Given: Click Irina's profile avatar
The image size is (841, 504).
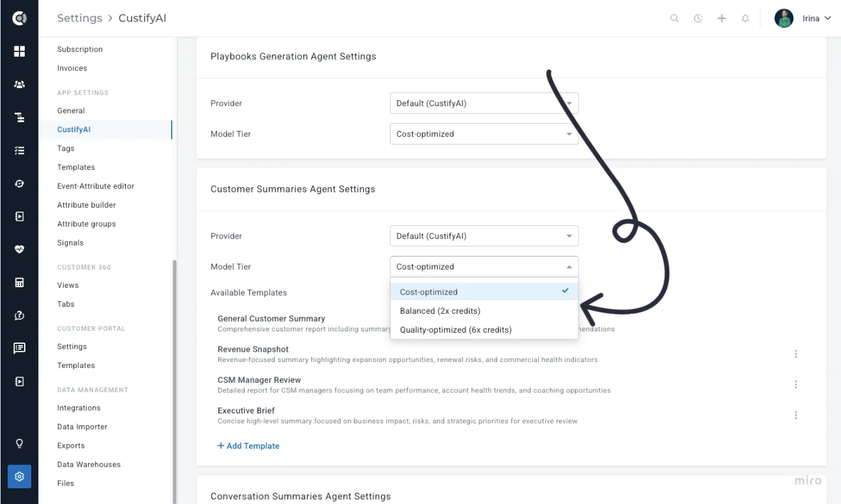Looking at the screenshot, I should [784, 18].
